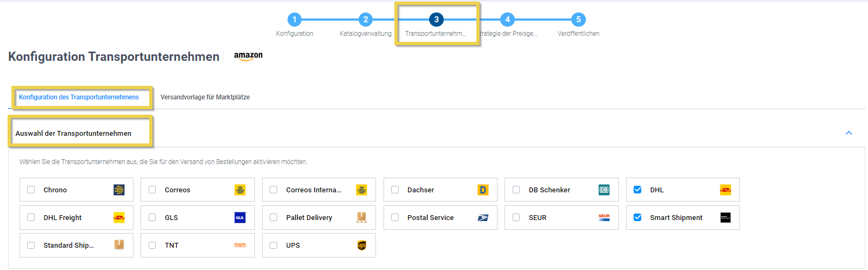The width and height of the screenshot is (868, 270).
Task: Tick the Pallet Delivery checkbox
Action: click(273, 217)
